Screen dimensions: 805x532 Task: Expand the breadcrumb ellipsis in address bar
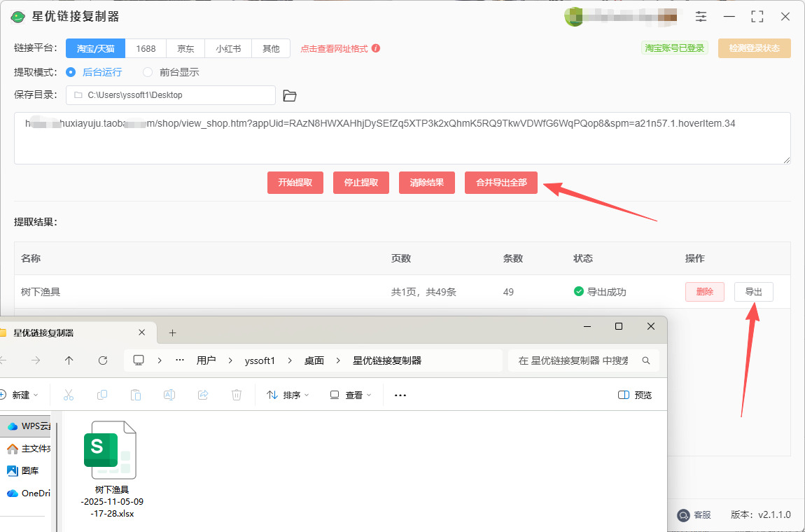(180, 360)
